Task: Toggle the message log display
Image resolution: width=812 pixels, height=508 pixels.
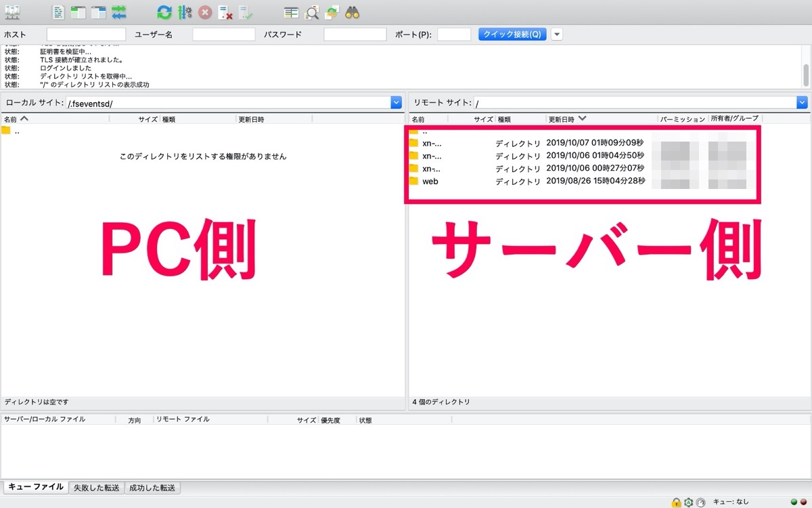Action: point(59,12)
